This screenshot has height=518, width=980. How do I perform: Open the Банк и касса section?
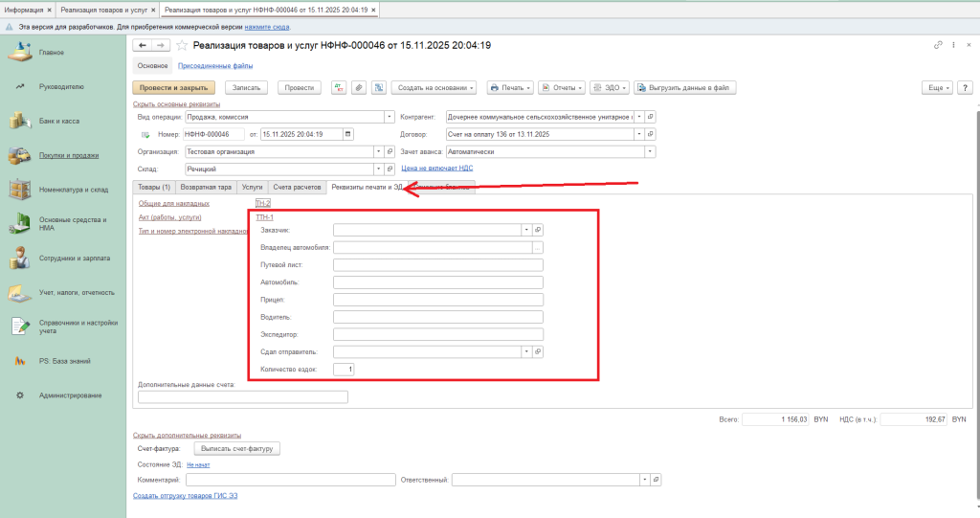click(58, 121)
